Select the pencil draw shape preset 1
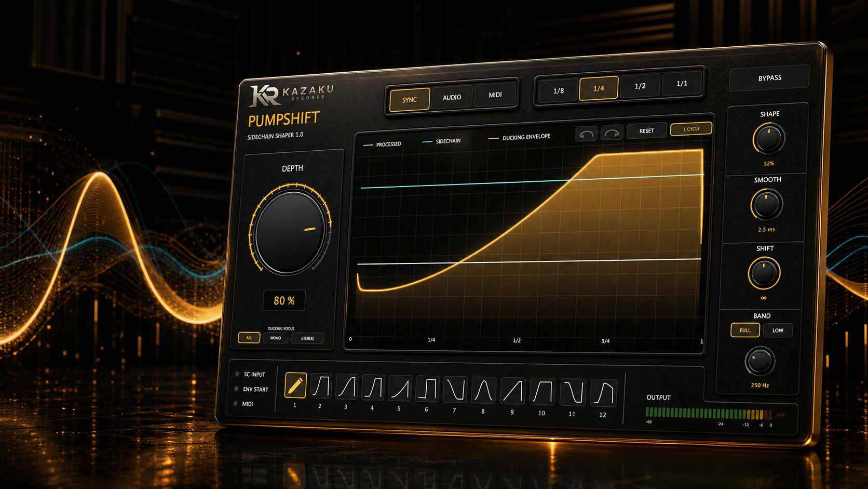Image resolution: width=868 pixels, height=489 pixels. 295,386
